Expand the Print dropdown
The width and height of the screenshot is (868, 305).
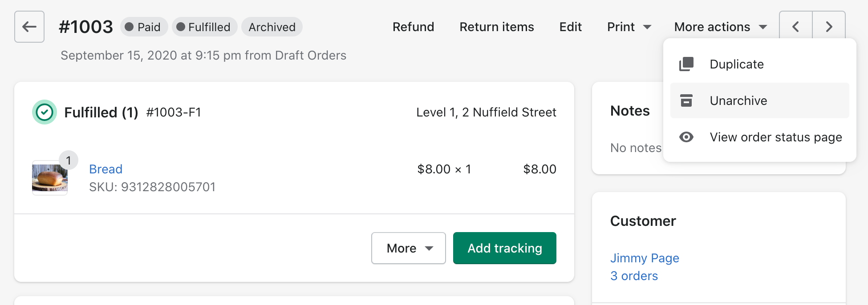(629, 27)
